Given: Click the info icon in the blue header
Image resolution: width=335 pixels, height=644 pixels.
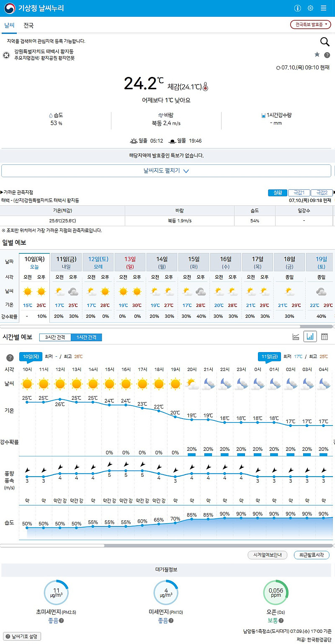Looking at the screenshot, I should 297,8.
